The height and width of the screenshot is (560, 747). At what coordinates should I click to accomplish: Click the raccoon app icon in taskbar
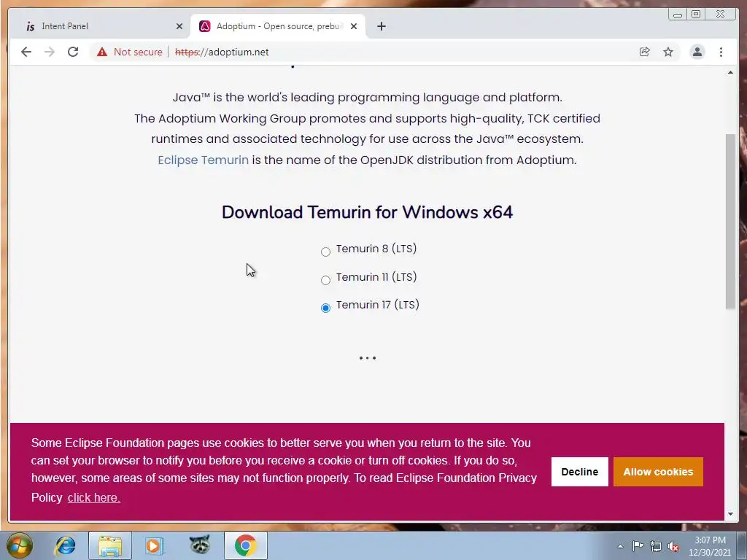(x=200, y=545)
